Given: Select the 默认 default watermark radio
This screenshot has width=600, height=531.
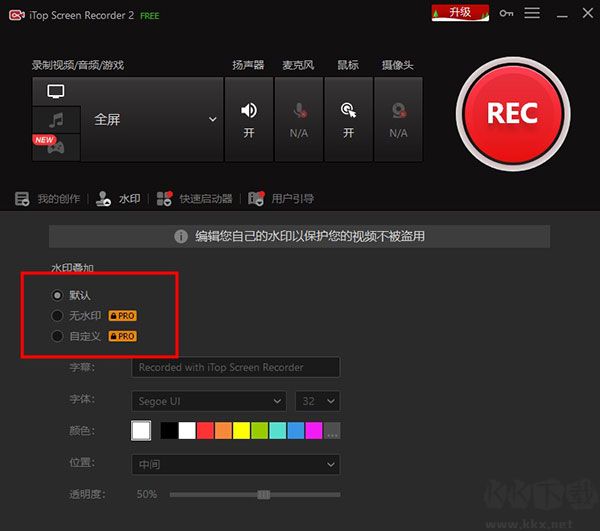Looking at the screenshot, I should point(57,295).
